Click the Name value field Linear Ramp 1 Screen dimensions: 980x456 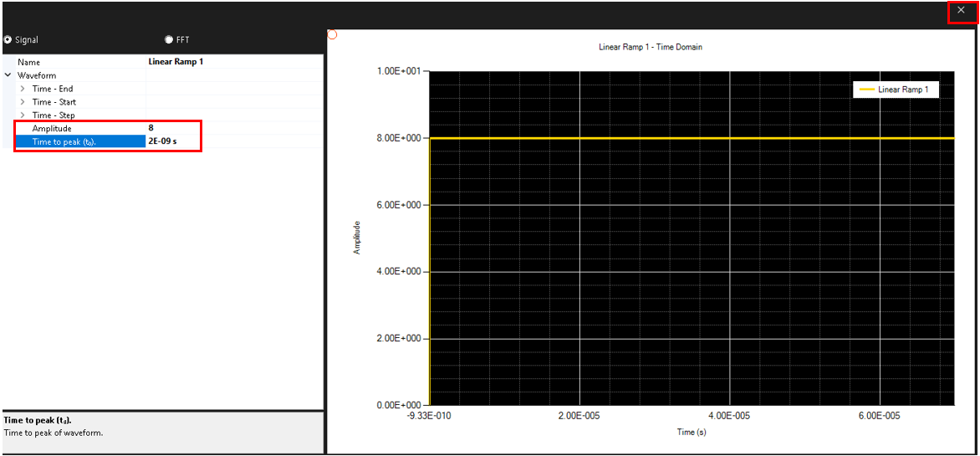coord(176,62)
